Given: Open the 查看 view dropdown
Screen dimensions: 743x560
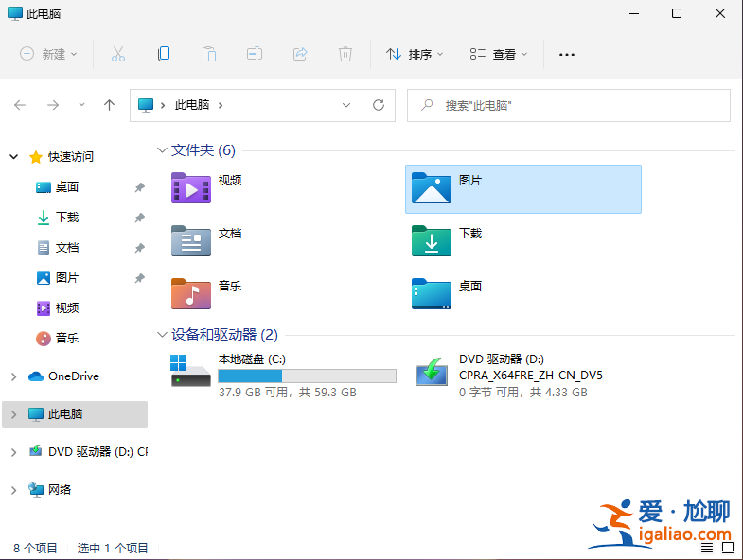Looking at the screenshot, I should [x=499, y=54].
